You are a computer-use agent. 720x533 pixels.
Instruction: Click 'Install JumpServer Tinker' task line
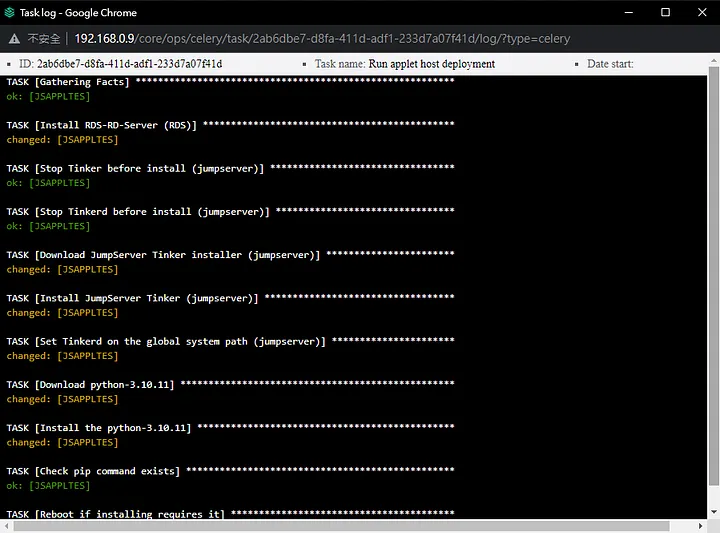(230, 298)
